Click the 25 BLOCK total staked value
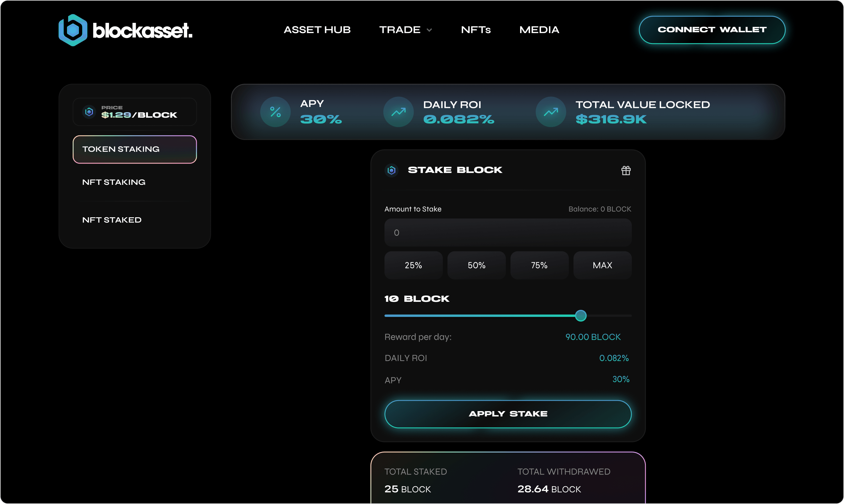 click(408, 489)
